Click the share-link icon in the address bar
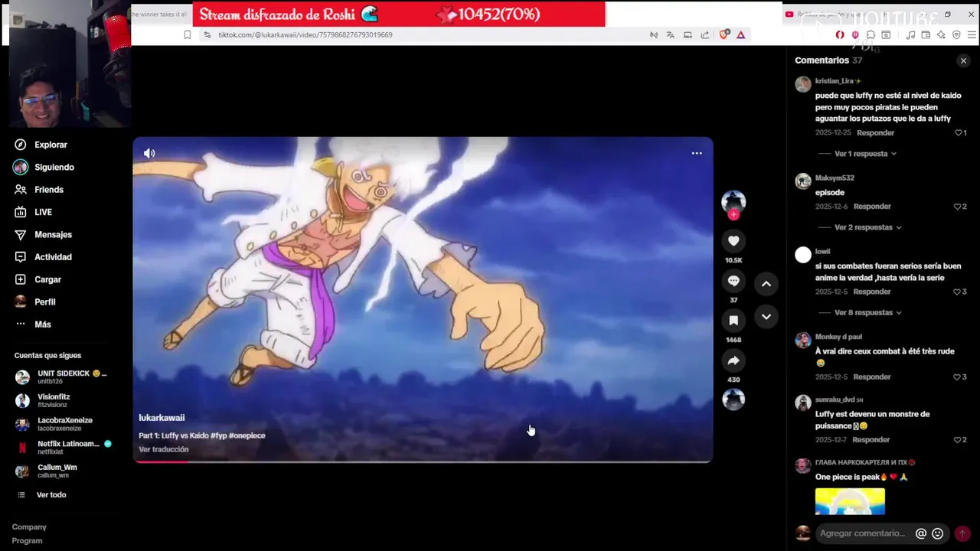The width and height of the screenshot is (980, 551). (x=705, y=34)
